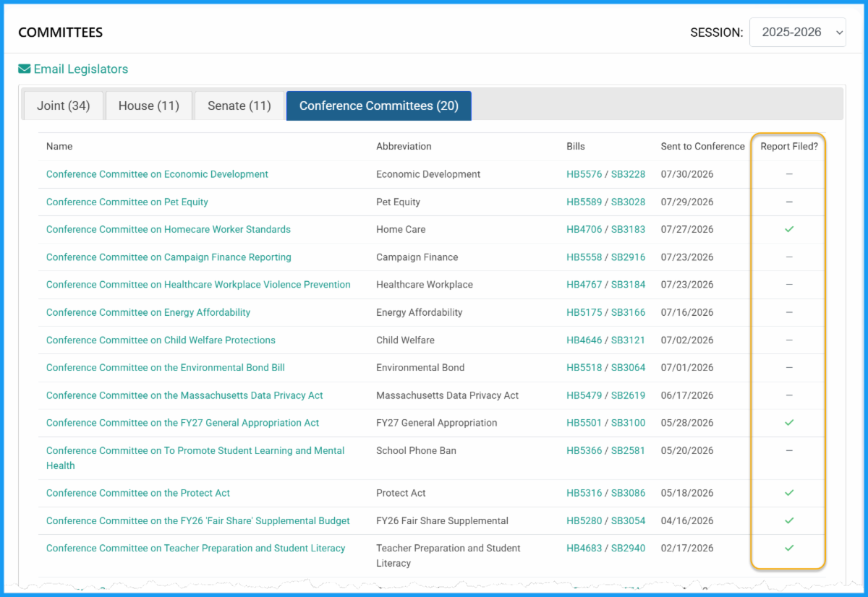Screen dimensions: 868x597
Task: Open the FY26 'Fair Share' Supplemental Budget committee
Action: [x=198, y=520]
